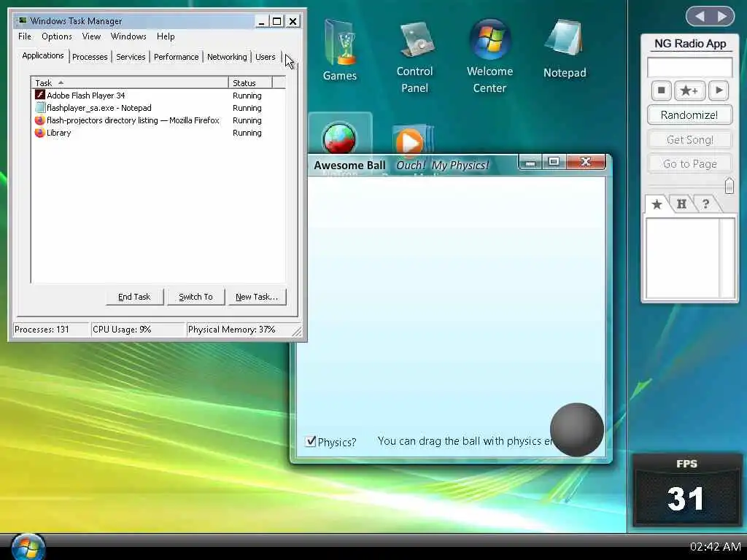This screenshot has width=747, height=560.
Task: Click the Randomize! button in NG Radio
Action: pyautogui.click(x=689, y=115)
